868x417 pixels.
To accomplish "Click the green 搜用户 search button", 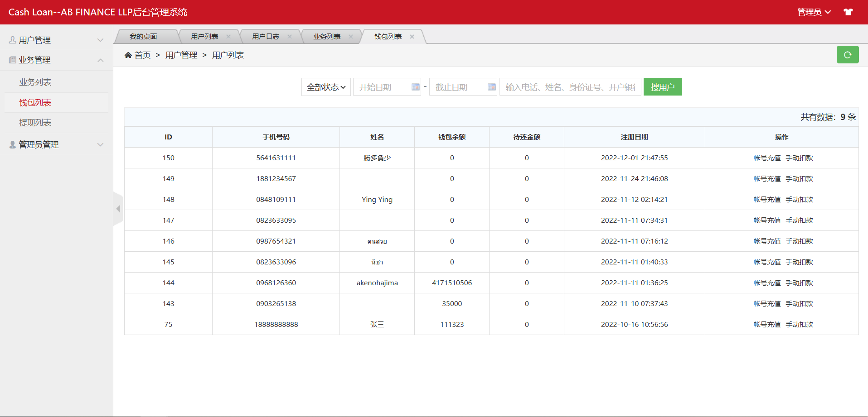I will 662,87.
